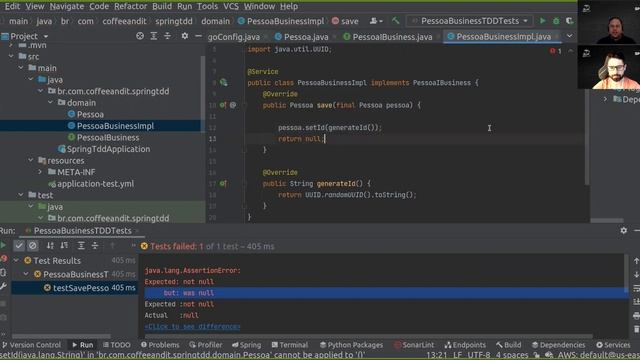Click the save breadcrumb in navigation bar
Screen dimensions: 640x360
345,21
